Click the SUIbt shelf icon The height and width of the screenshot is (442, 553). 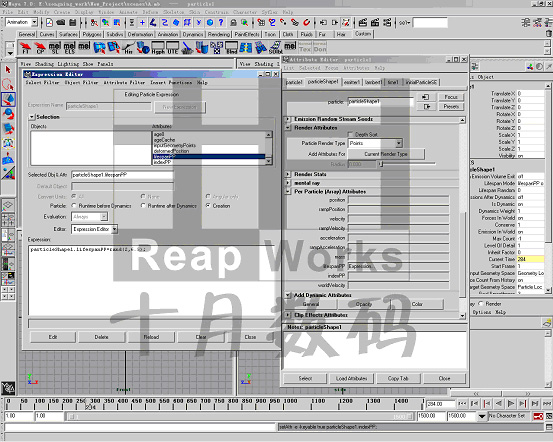pyautogui.click(x=275, y=48)
